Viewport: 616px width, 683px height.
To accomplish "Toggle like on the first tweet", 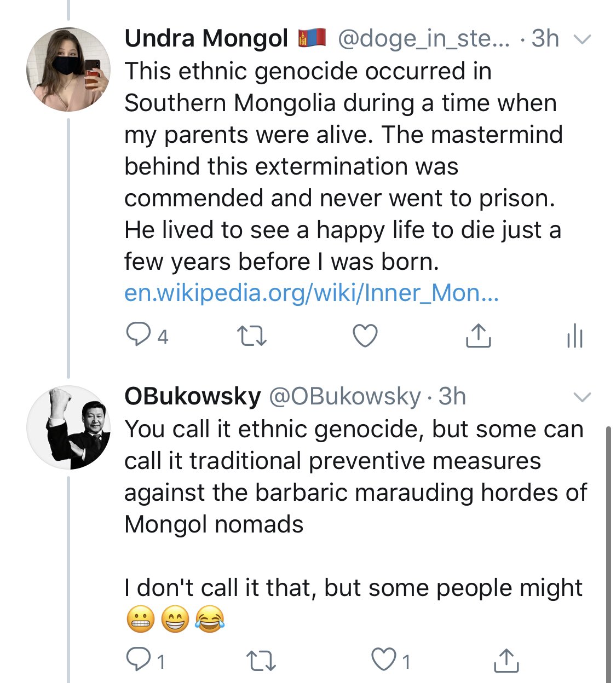I will 367,336.
